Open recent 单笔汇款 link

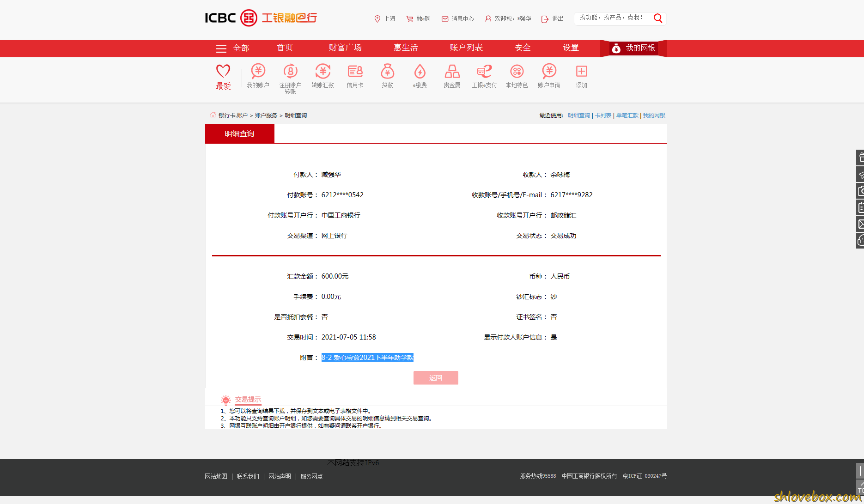627,115
